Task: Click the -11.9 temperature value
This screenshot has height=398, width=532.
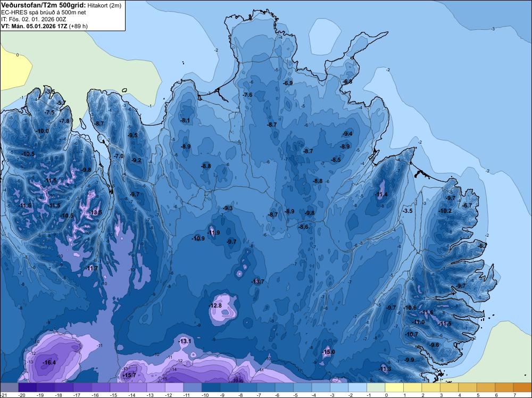Action: pyautogui.click(x=213, y=233)
